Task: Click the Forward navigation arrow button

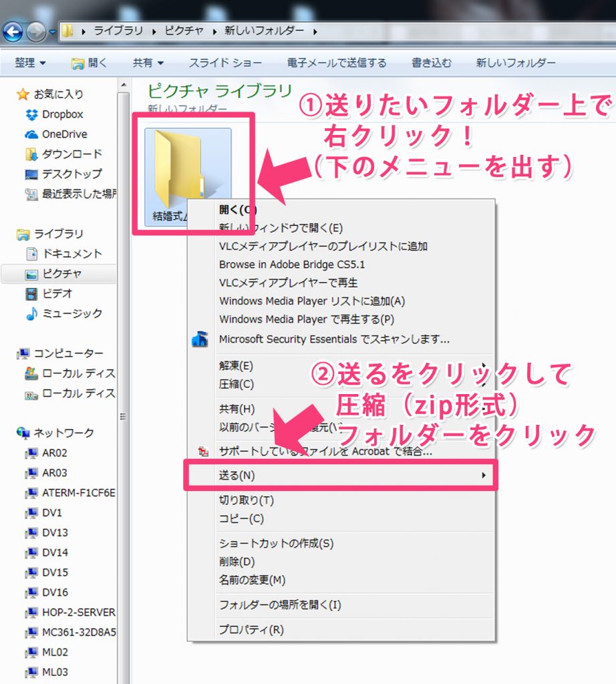Action: click(36, 31)
